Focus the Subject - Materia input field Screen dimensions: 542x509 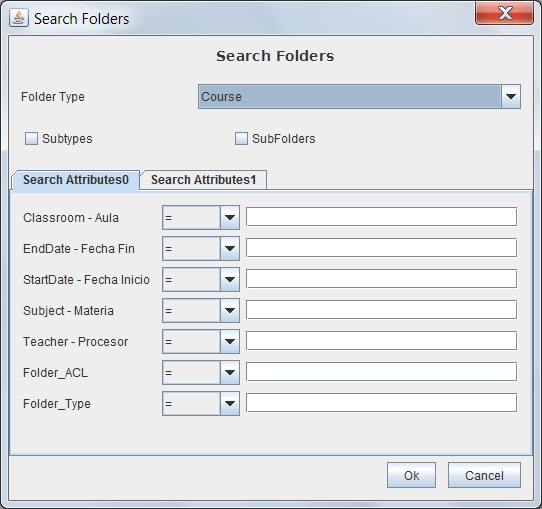point(382,310)
